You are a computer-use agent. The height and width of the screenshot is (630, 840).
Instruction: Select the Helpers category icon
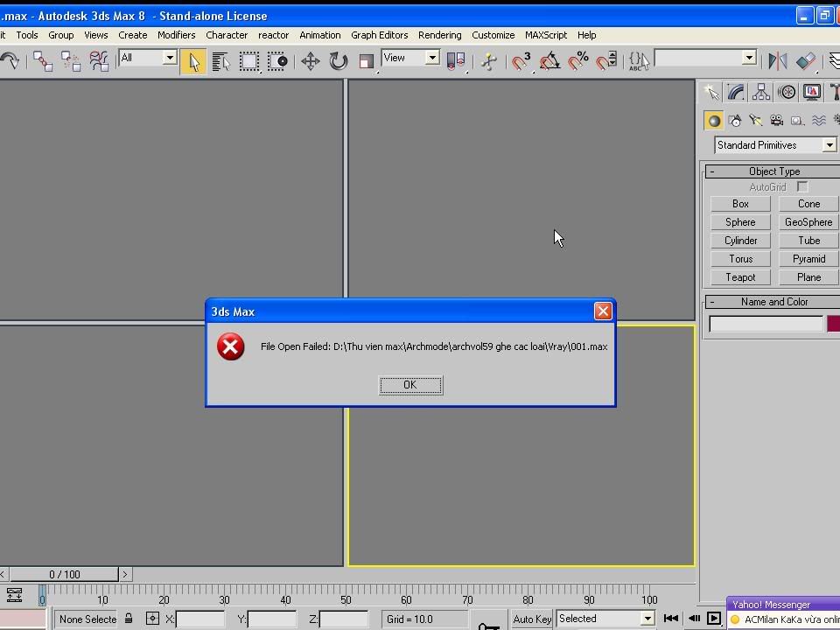pos(797,121)
